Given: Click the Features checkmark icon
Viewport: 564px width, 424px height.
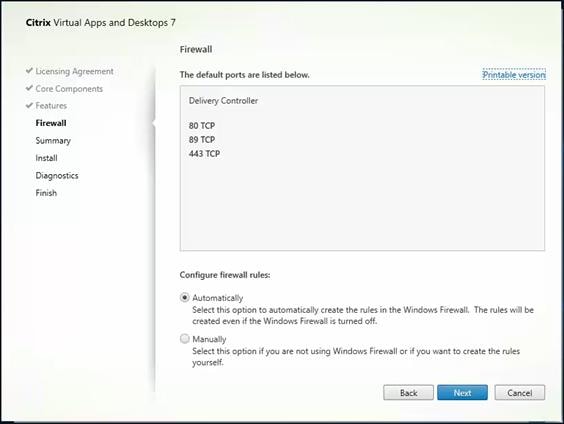Looking at the screenshot, I should coord(29,105).
